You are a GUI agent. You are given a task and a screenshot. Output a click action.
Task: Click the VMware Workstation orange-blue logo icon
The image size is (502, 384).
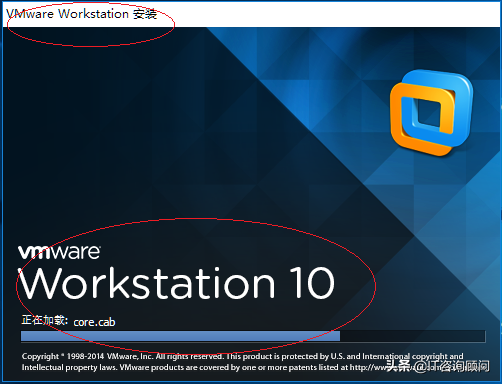pyautogui.click(x=431, y=113)
